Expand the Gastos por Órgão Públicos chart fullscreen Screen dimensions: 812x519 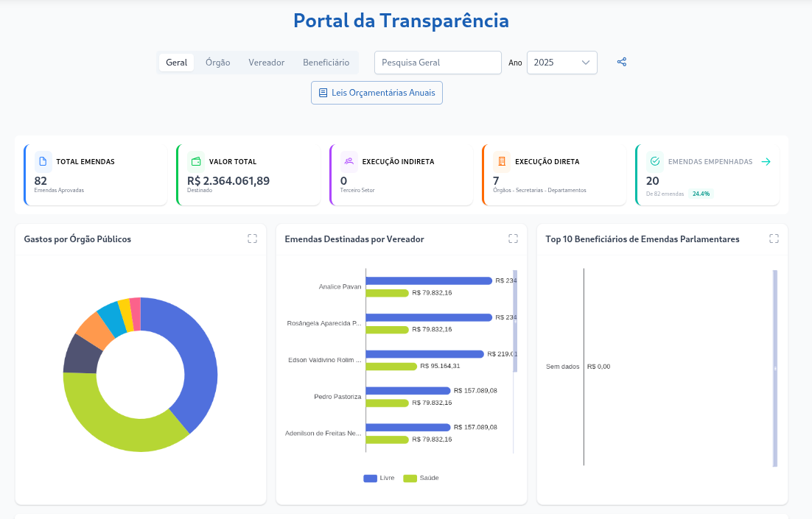coord(252,239)
